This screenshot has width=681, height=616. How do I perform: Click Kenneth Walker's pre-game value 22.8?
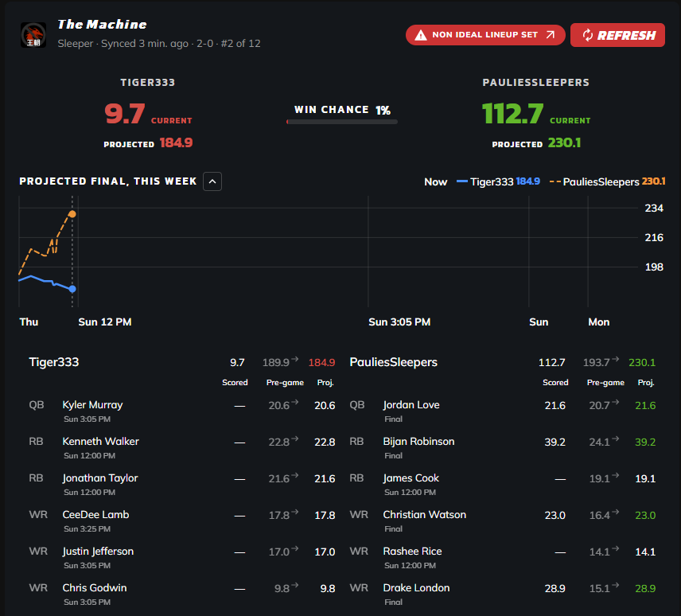279,443
